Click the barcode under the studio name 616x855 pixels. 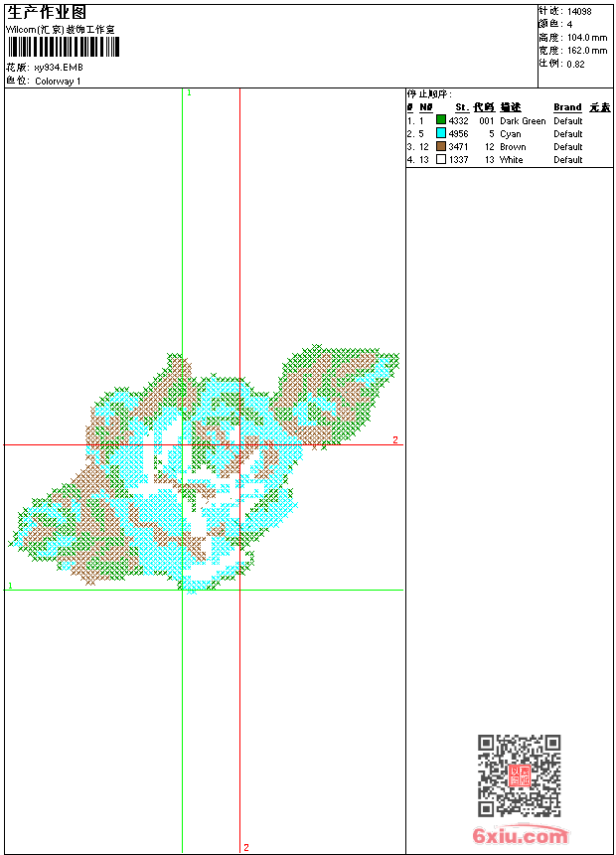(64, 48)
